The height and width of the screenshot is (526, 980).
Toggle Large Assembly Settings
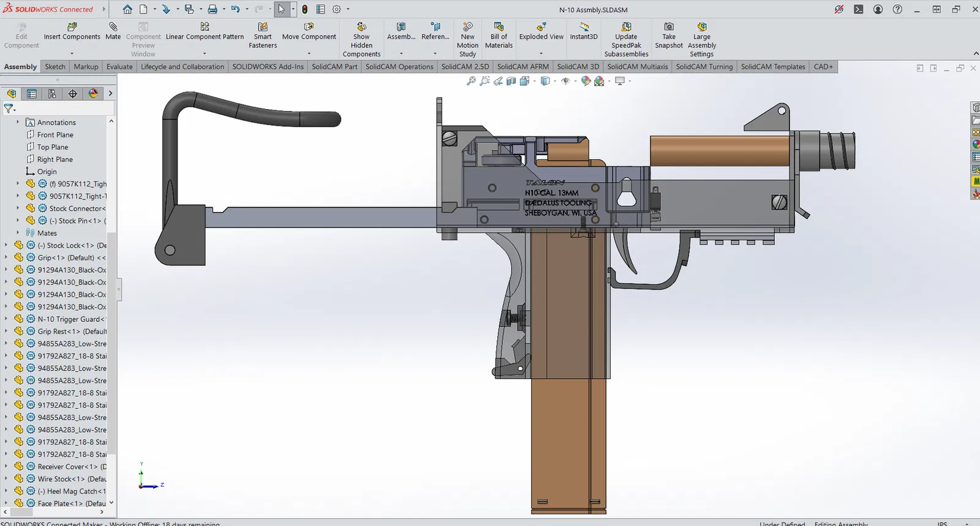(x=702, y=27)
